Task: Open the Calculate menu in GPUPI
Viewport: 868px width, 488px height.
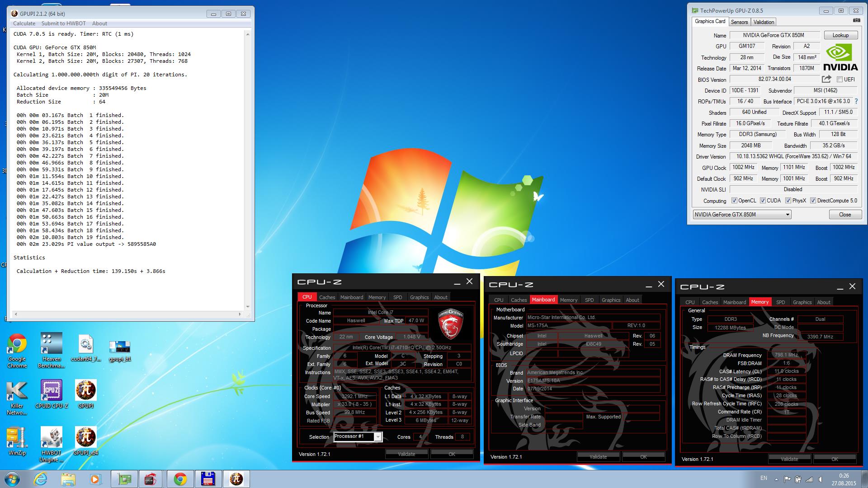Action: [x=24, y=23]
